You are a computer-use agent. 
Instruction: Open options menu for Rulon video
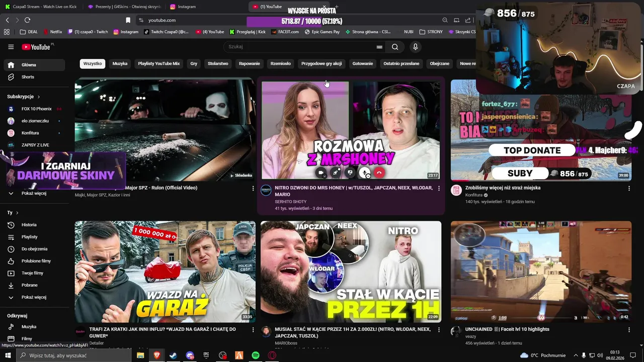pos(253,188)
